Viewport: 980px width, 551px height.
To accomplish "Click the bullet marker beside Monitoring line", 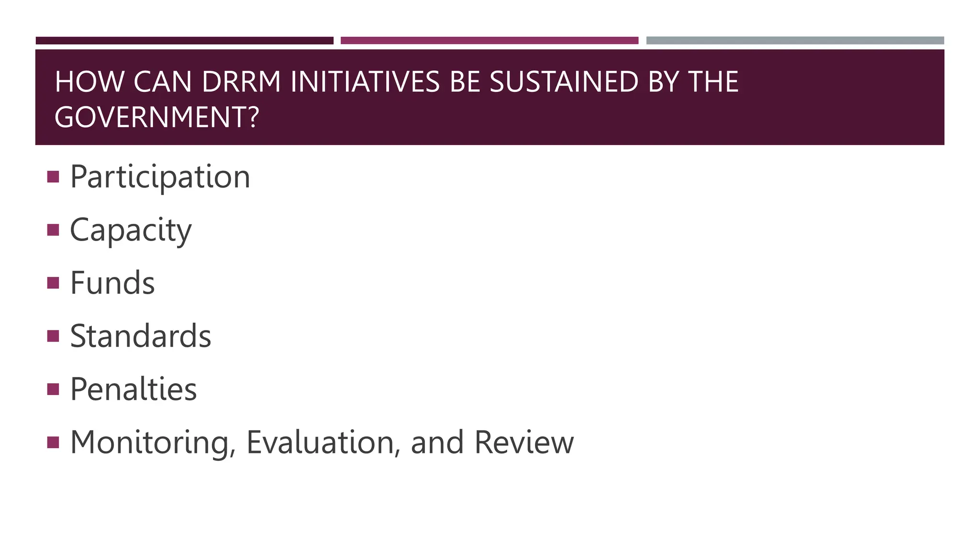I will tap(53, 442).
